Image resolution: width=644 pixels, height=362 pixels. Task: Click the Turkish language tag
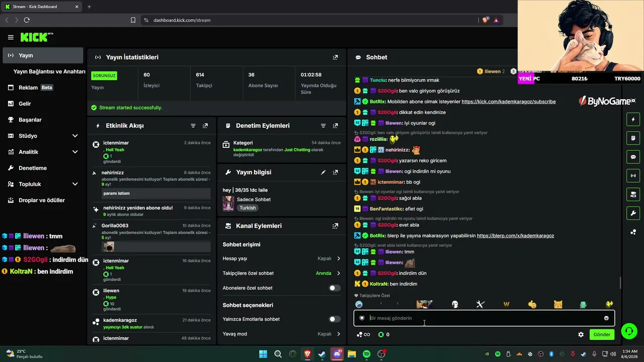(248, 208)
